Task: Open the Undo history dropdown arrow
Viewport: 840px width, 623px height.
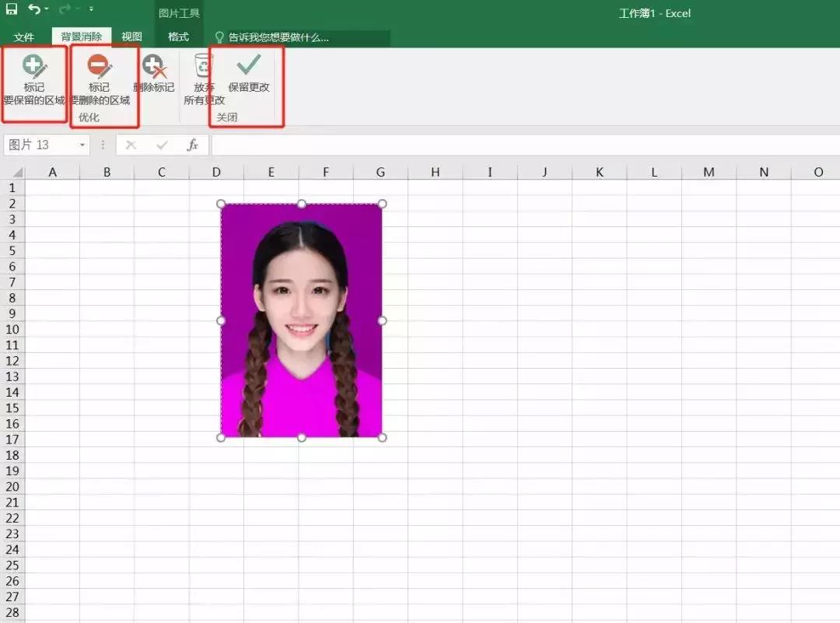Action: pyautogui.click(x=47, y=9)
